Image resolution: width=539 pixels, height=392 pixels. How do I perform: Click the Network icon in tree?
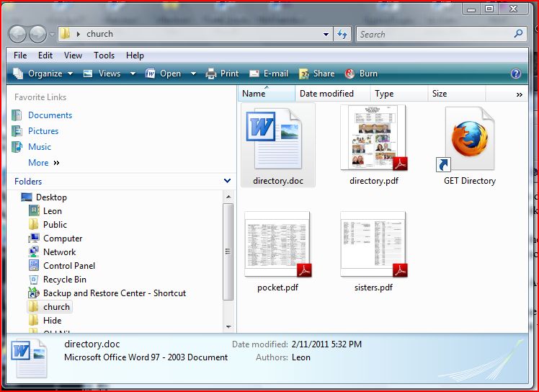click(34, 252)
